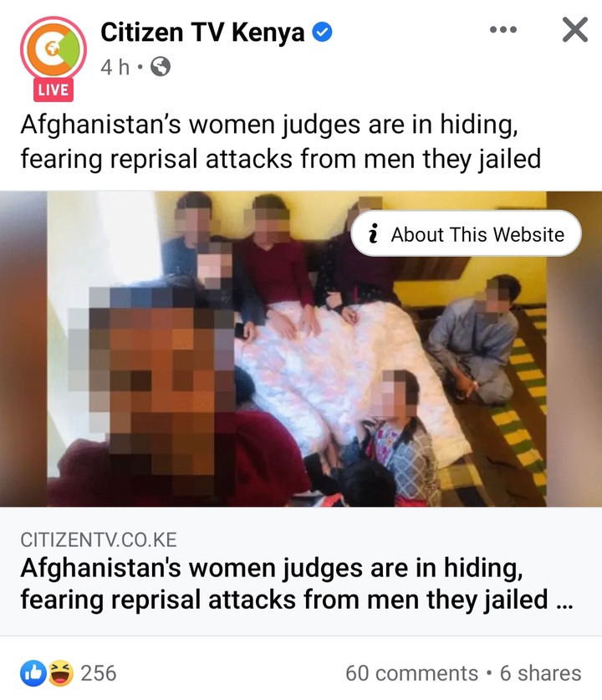The width and height of the screenshot is (602, 700).
Task: Click the laughing Haha reaction icon
Action: click(x=60, y=673)
